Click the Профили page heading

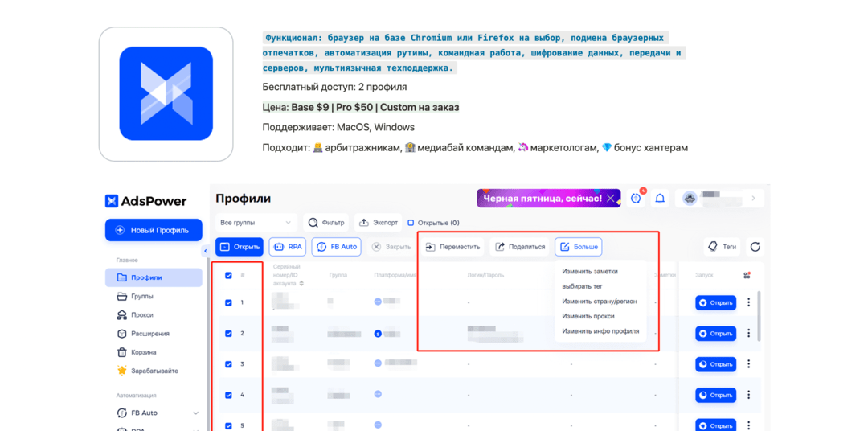tap(243, 199)
